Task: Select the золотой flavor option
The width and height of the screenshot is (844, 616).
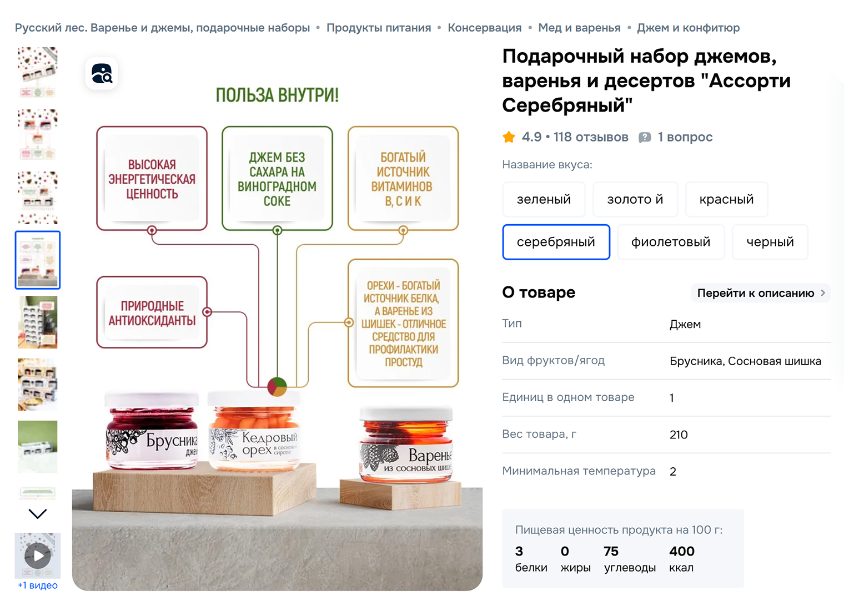Action: [635, 199]
